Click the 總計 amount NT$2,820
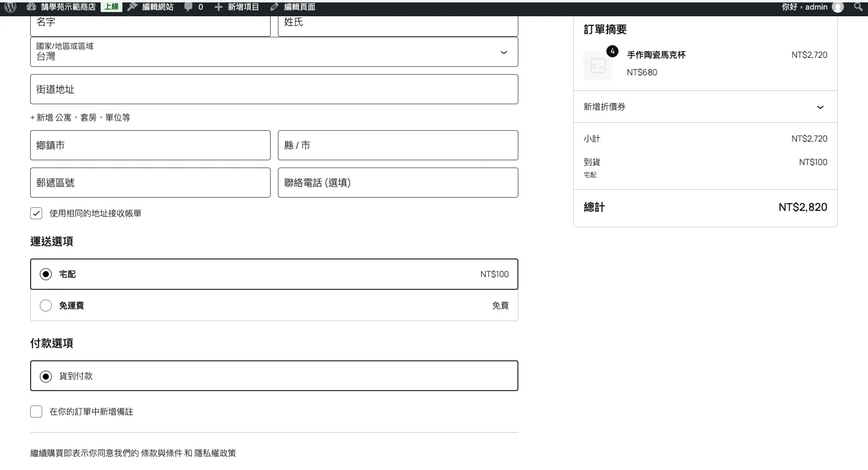Image resolution: width=868 pixels, height=470 pixels. [x=803, y=207]
